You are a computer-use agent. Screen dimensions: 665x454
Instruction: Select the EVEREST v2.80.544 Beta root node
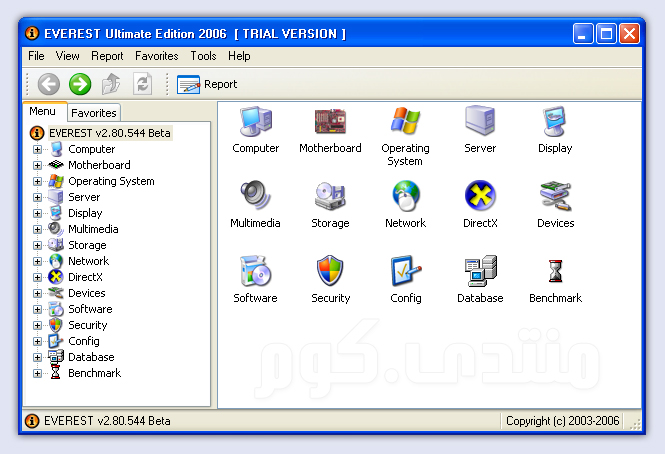(x=108, y=133)
